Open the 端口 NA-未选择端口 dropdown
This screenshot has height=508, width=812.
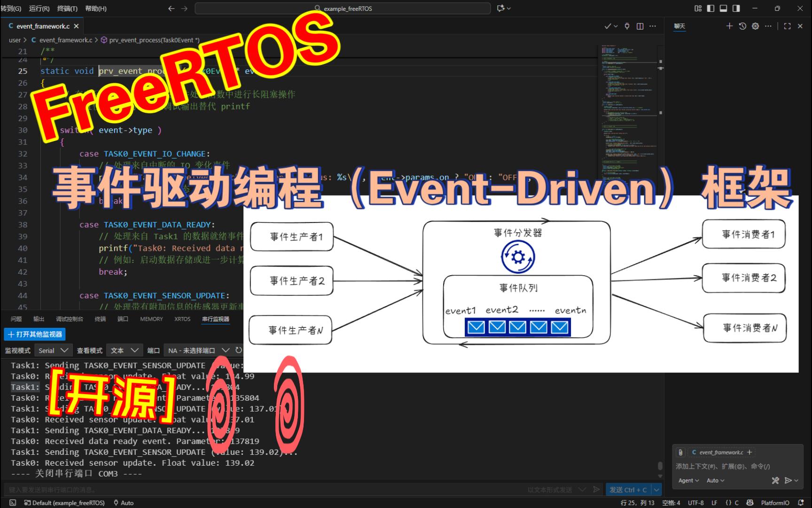click(x=199, y=350)
